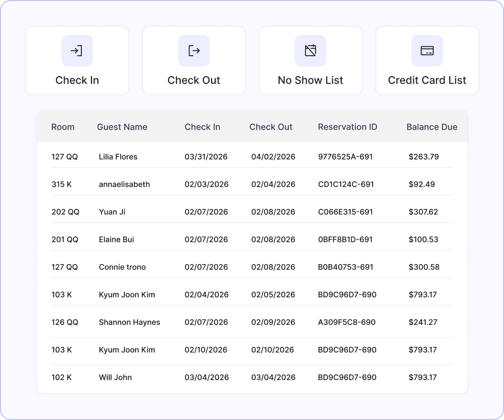Click reservation ID in Will John row
This screenshot has width=504, height=420.
(347, 377)
